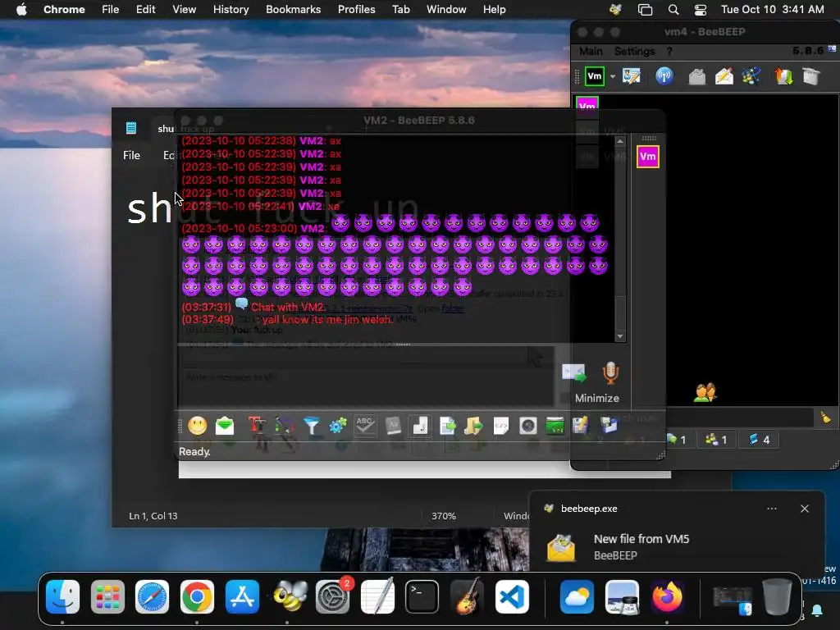Click the blue box icon ending the VM2 toolbar
This screenshot has width=840, height=630.
click(609, 426)
